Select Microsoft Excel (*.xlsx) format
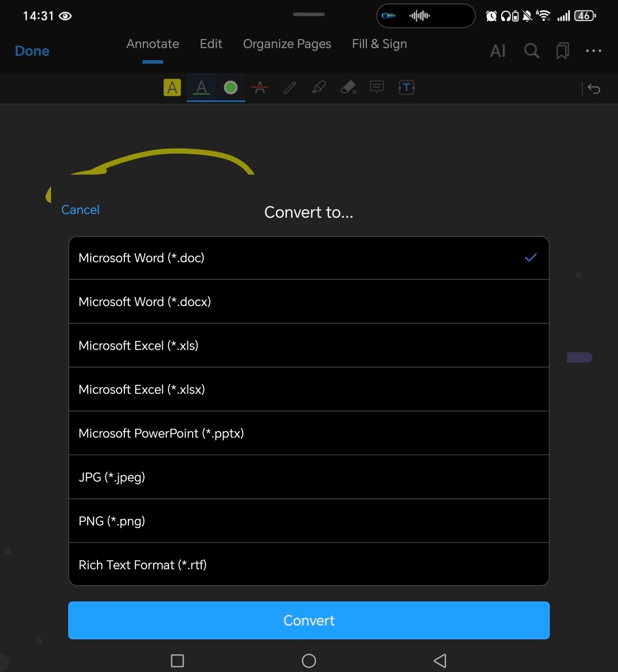Image resolution: width=618 pixels, height=672 pixels. coord(308,389)
